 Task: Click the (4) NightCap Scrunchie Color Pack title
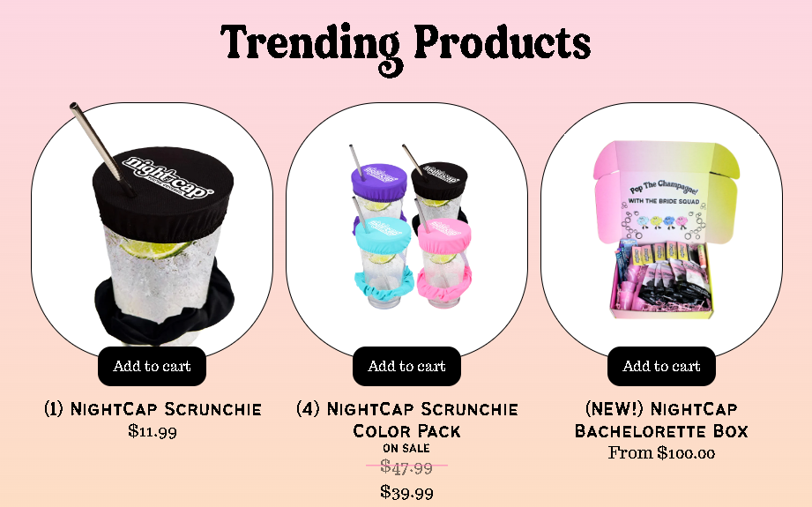click(x=407, y=420)
